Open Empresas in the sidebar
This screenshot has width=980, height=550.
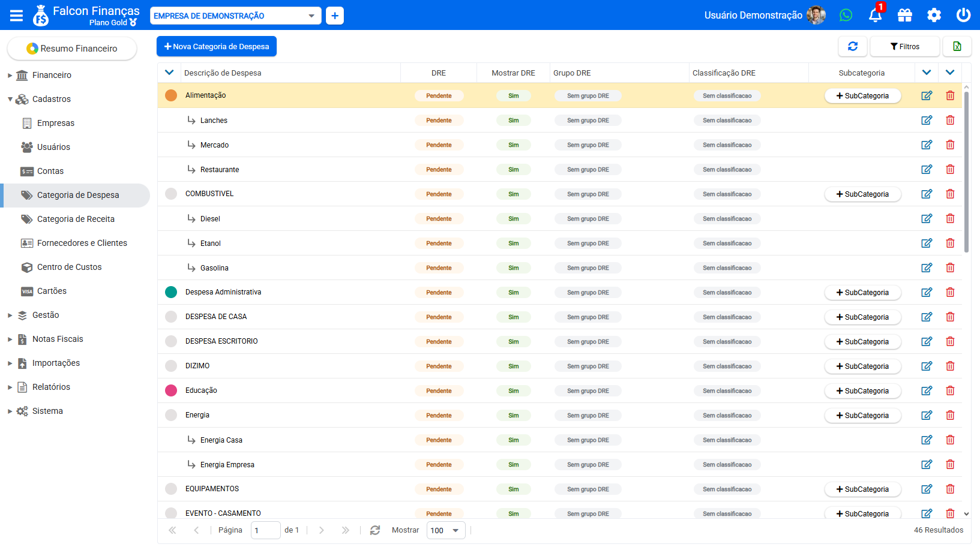tap(56, 123)
